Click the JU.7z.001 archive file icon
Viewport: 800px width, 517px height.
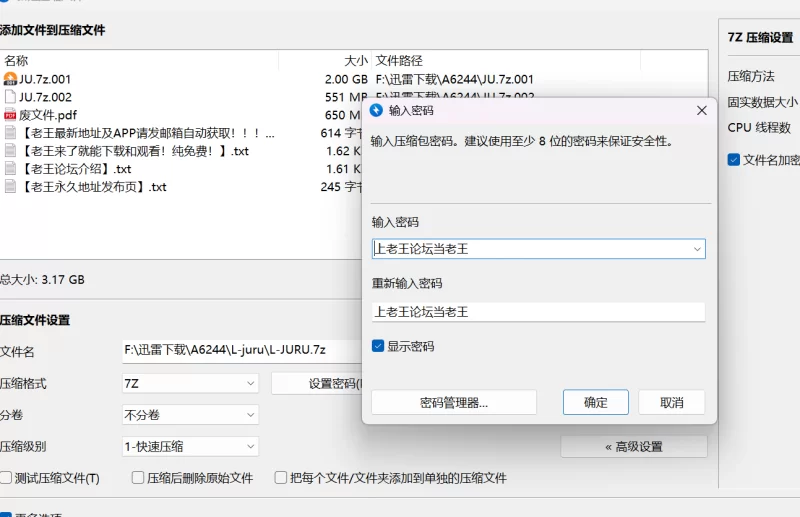point(10,79)
